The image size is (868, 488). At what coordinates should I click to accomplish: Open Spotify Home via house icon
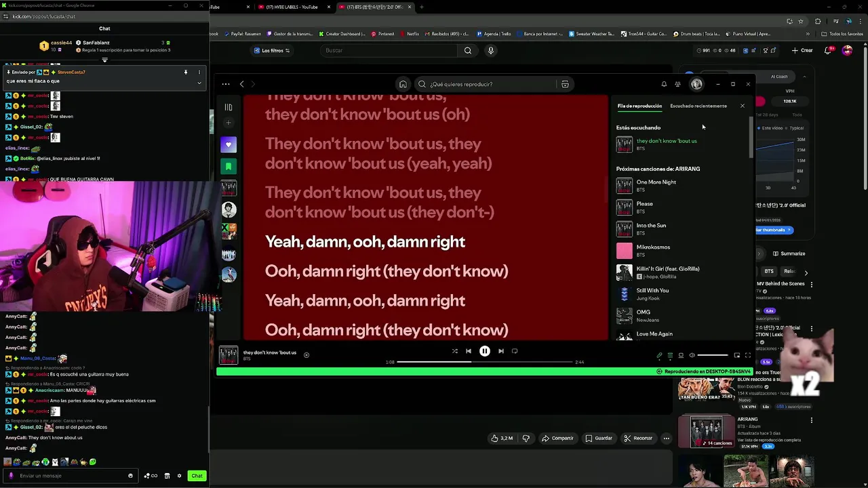(403, 84)
